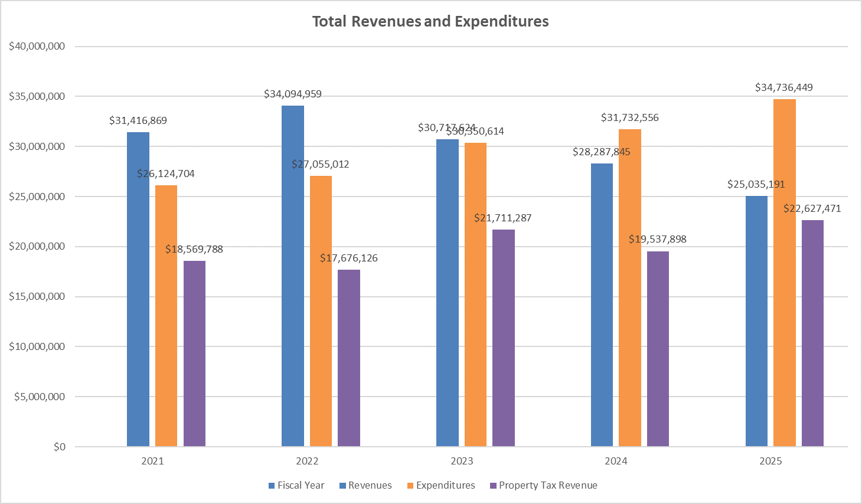Select the 2021 purple Property Tax bar
Image resolution: width=862 pixels, height=504 pixels.
pos(194,354)
